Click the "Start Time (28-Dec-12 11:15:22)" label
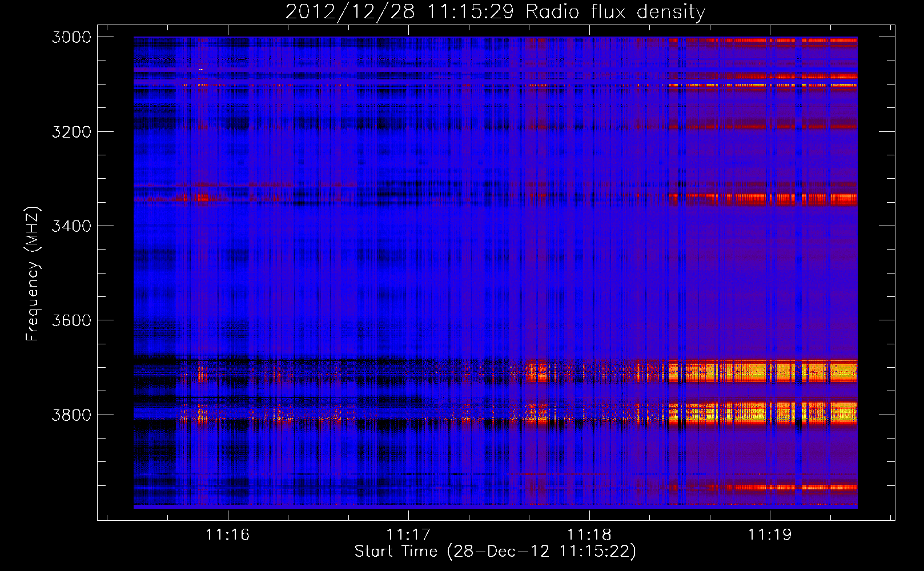The width and height of the screenshot is (924, 571). click(495, 552)
